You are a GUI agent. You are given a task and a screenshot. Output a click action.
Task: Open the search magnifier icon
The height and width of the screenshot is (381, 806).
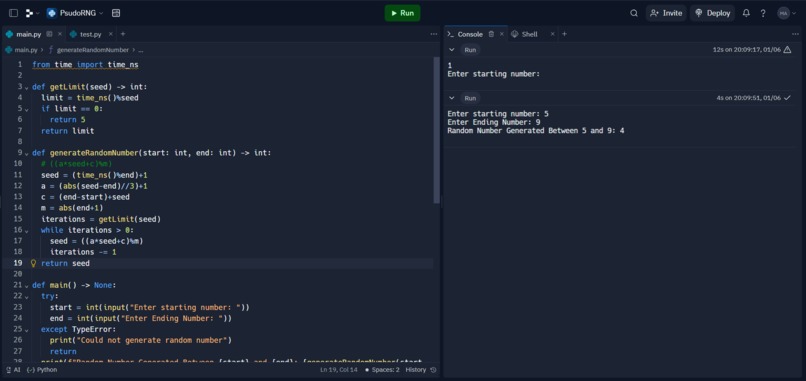634,13
